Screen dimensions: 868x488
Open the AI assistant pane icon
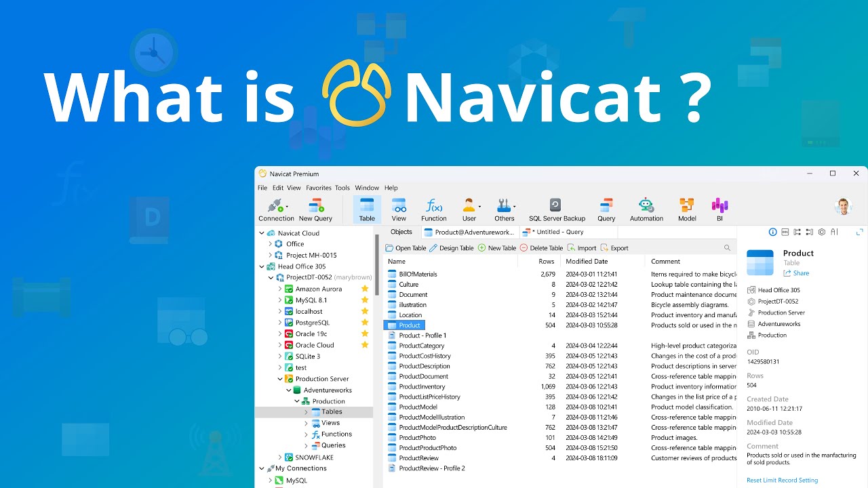(835, 232)
